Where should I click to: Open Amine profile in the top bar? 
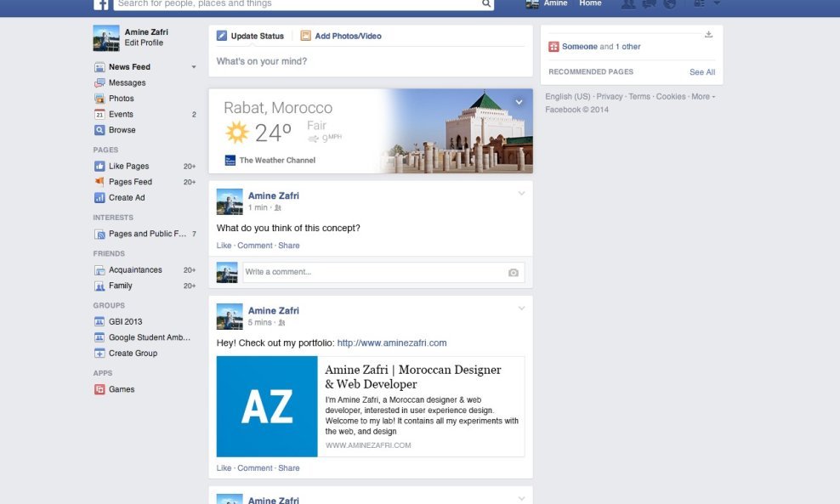[x=547, y=3]
